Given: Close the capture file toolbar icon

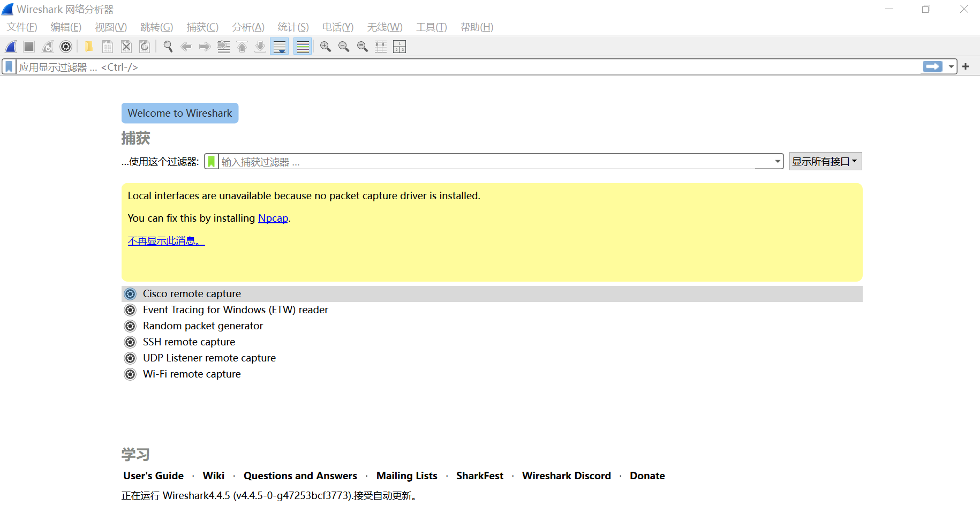Looking at the screenshot, I should click(x=126, y=47).
